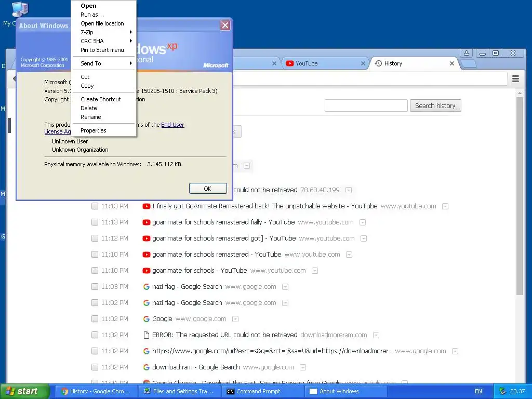Image resolution: width=532 pixels, height=399 pixels.
Task: Click OK in About Windows dialog
Action: [208, 189]
